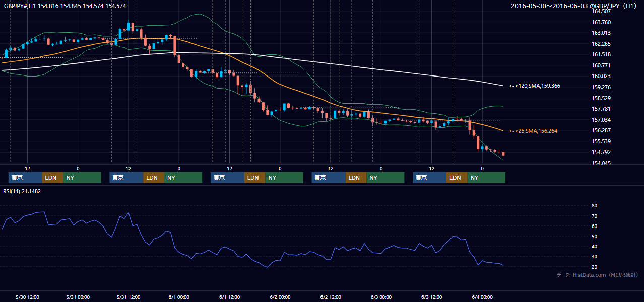The height and width of the screenshot is (302, 644).
Task: Click the RSI 70 level label
Action: [594, 216]
